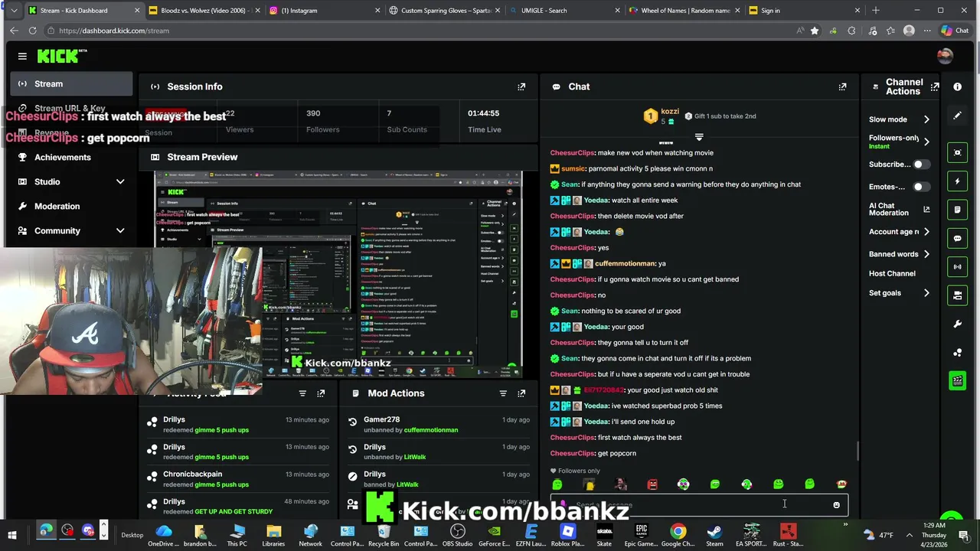Bookmark this page with the star icon
980x551 pixels.
pyautogui.click(x=814, y=31)
